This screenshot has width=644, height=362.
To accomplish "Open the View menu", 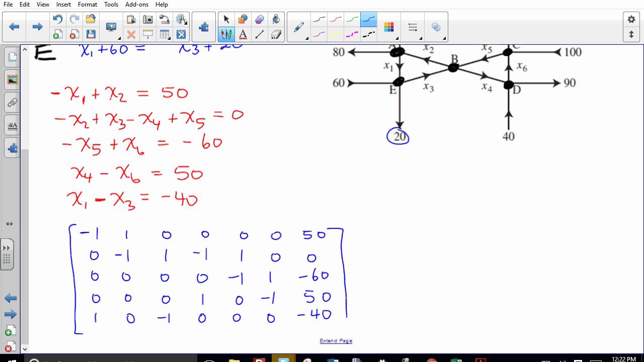I will [x=43, y=4].
